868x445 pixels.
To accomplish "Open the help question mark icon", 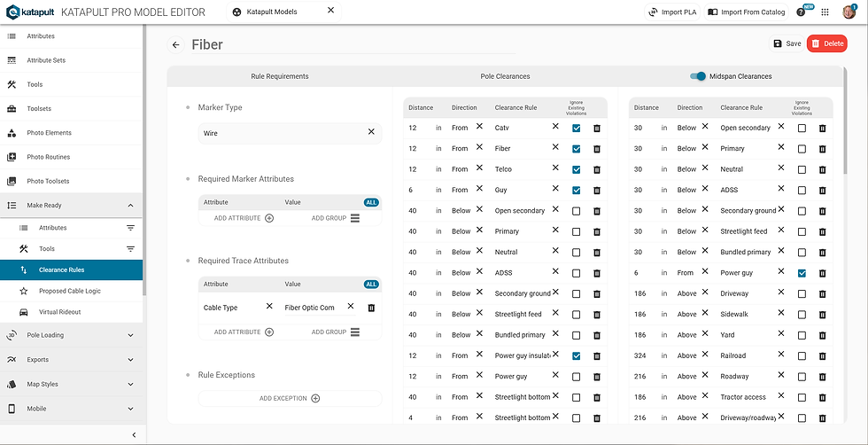I will 801,12.
